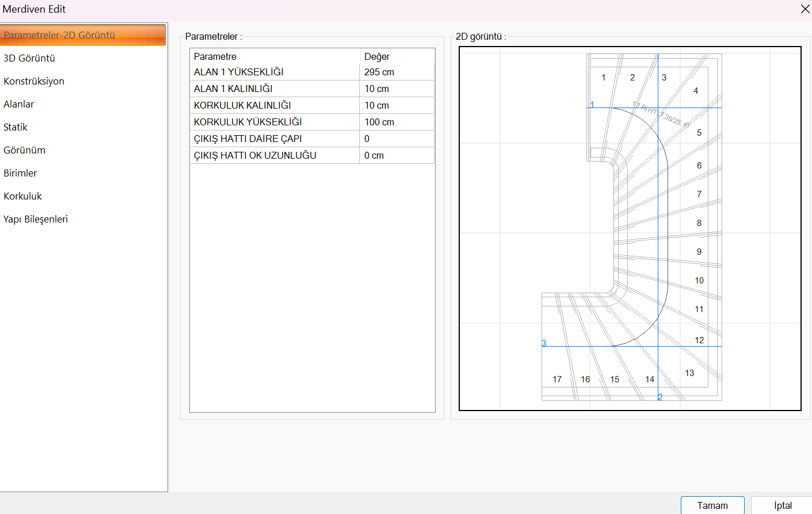Open the Parametreler-2D Görüntü tab

[x=83, y=35]
